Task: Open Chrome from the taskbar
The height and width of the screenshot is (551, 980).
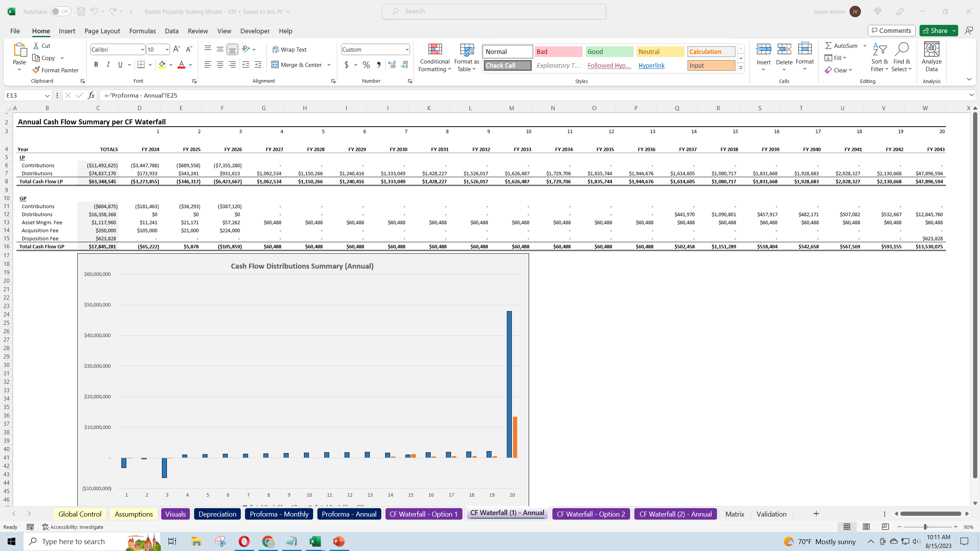Action: pyautogui.click(x=268, y=541)
